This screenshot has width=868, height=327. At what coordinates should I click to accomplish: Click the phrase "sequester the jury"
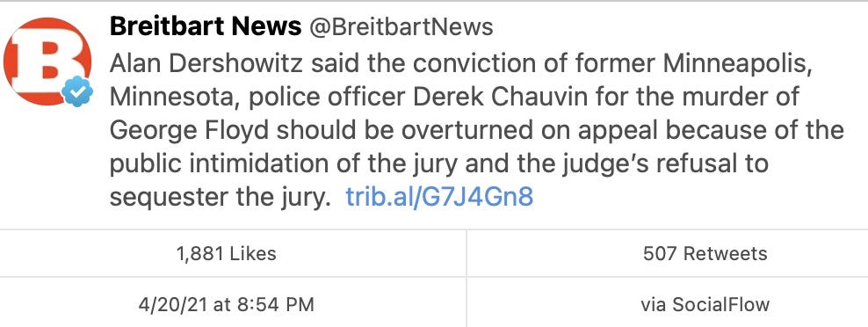click(x=216, y=197)
